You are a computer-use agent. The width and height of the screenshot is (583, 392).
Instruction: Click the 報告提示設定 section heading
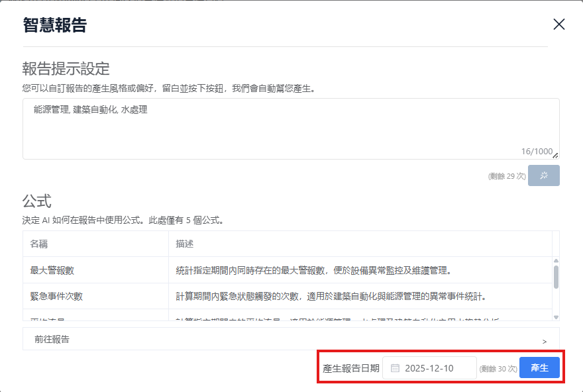pos(66,68)
